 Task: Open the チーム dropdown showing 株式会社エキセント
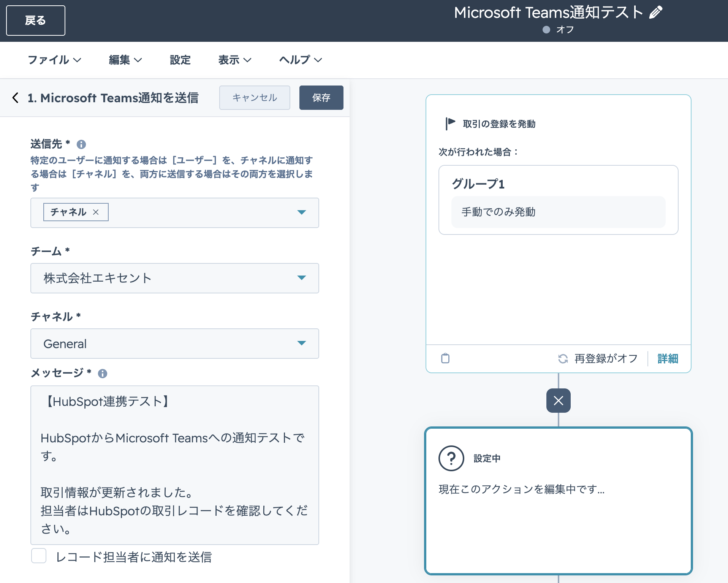coord(175,278)
